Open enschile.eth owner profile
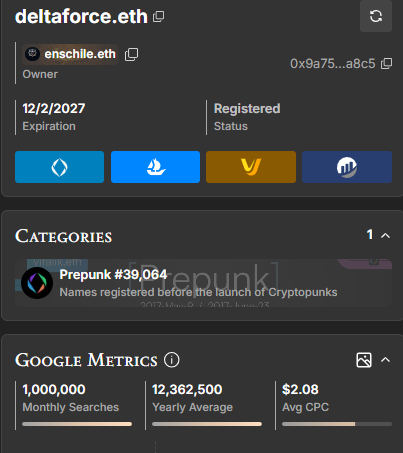 pyautogui.click(x=70, y=54)
